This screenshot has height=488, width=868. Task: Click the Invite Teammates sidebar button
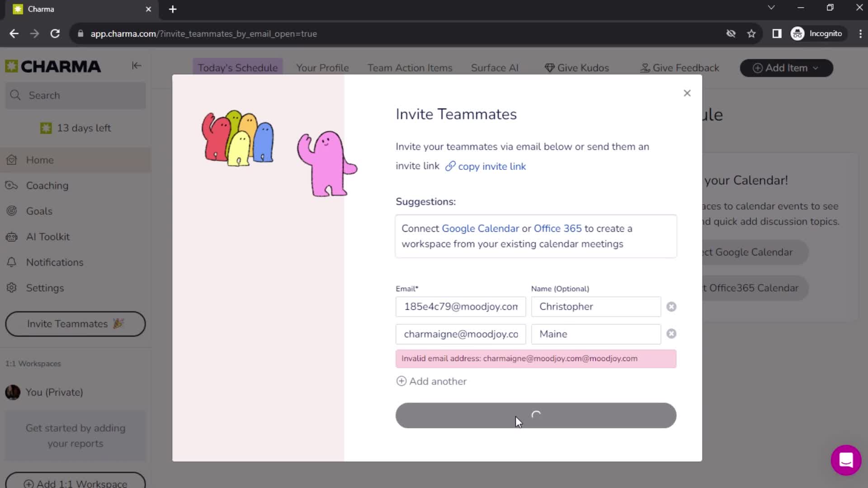tap(75, 324)
